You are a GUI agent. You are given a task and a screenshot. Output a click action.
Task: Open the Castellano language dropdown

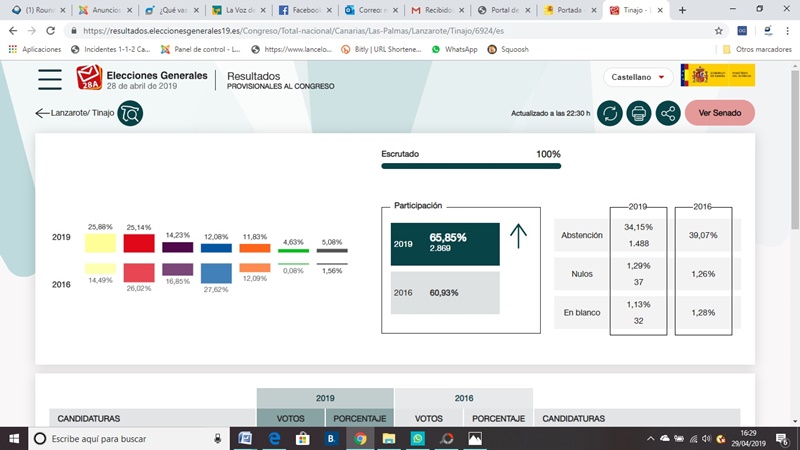tap(638, 77)
